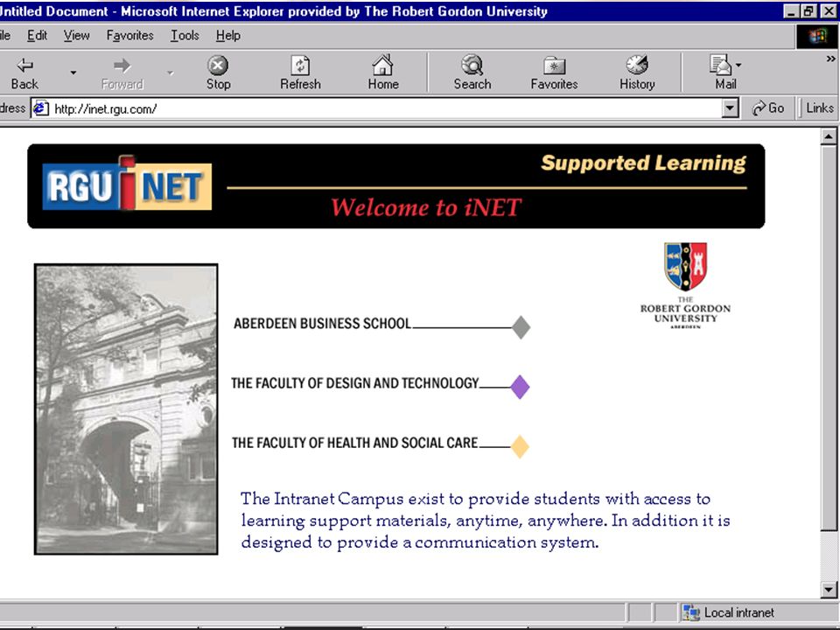The height and width of the screenshot is (630, 840).
Task: Click the grey diamond beside Business School
Action: (x=521, y=327)
